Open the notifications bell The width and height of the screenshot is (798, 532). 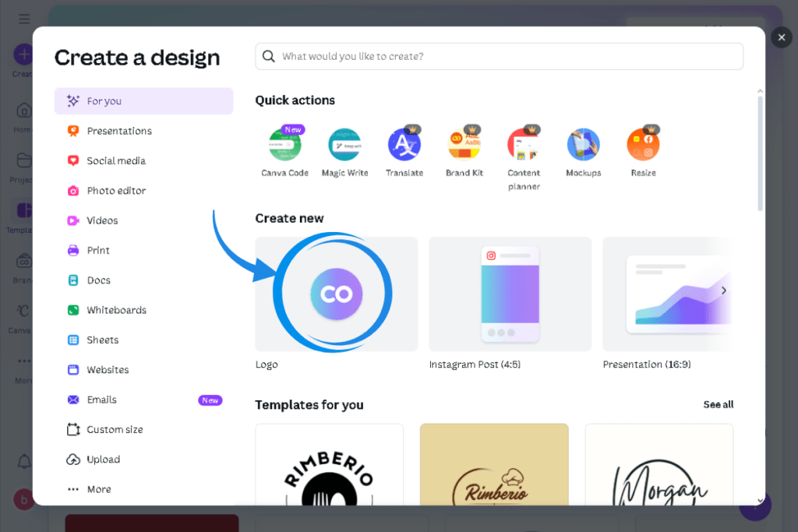pos(23,461)
